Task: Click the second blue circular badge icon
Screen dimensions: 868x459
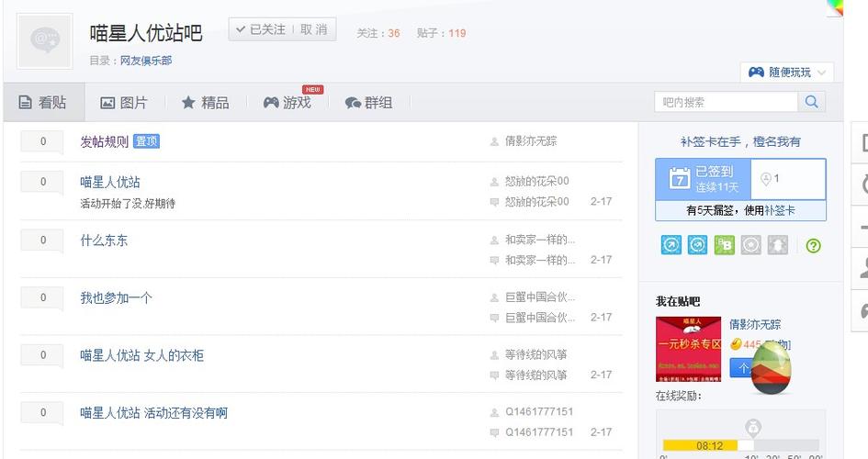Action: pyautogui.click(x=697, y=245)
